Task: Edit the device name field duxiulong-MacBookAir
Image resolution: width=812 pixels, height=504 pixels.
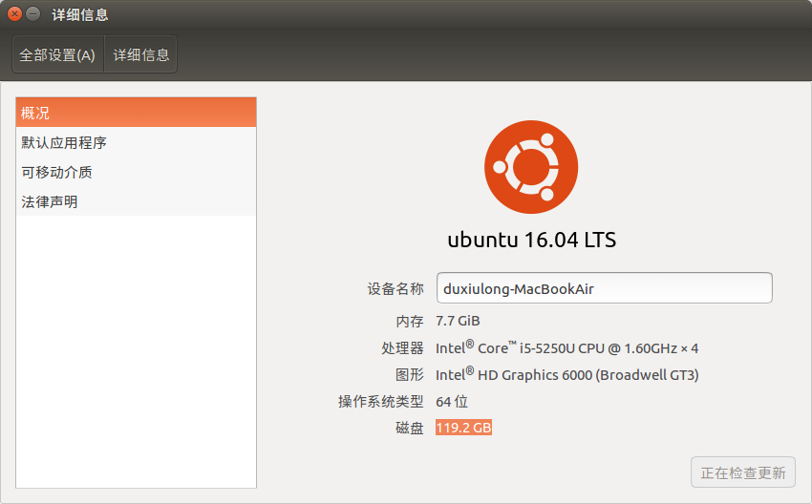Action: tap(605, 287)
